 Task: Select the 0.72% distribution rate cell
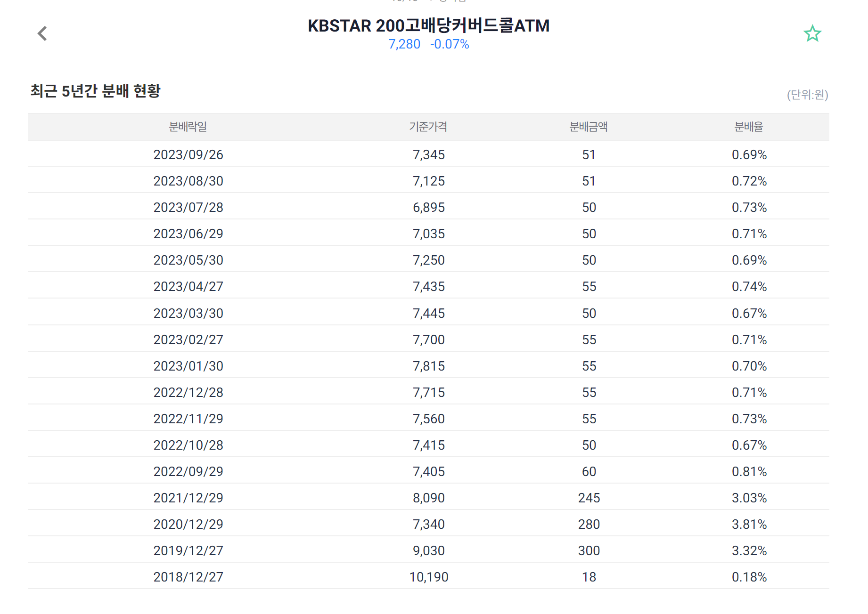tap(749, 181)
